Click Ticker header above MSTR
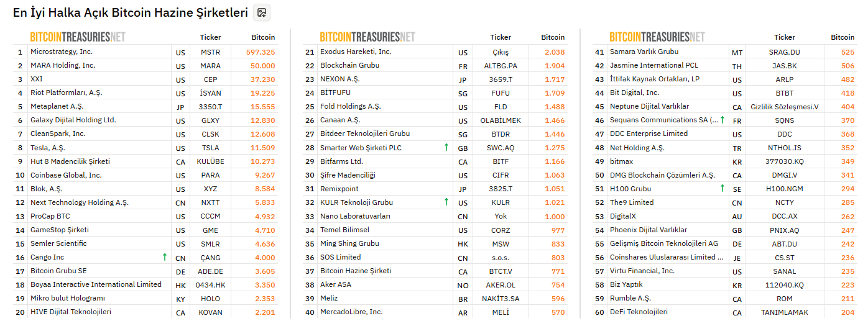 [x=210, y=37]
